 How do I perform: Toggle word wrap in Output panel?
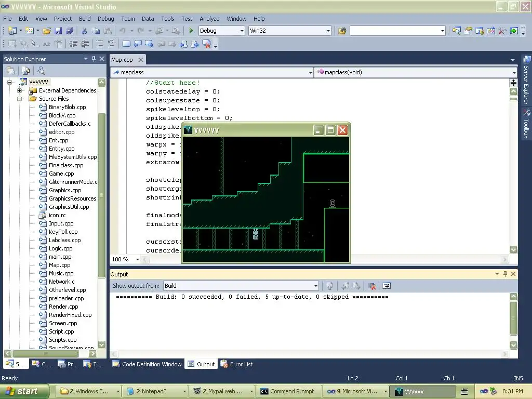(387, 286)
